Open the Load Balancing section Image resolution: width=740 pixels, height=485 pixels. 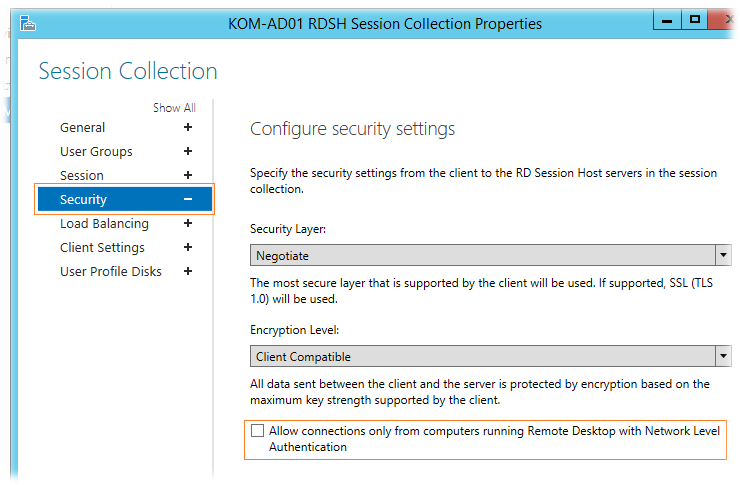pyautogui.click(x=104, y=224)
